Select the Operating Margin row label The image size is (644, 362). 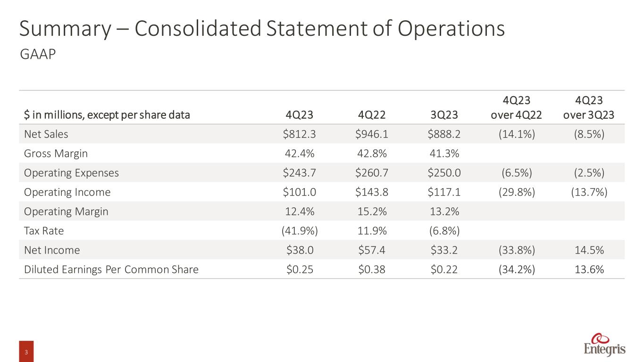point(66,211)
